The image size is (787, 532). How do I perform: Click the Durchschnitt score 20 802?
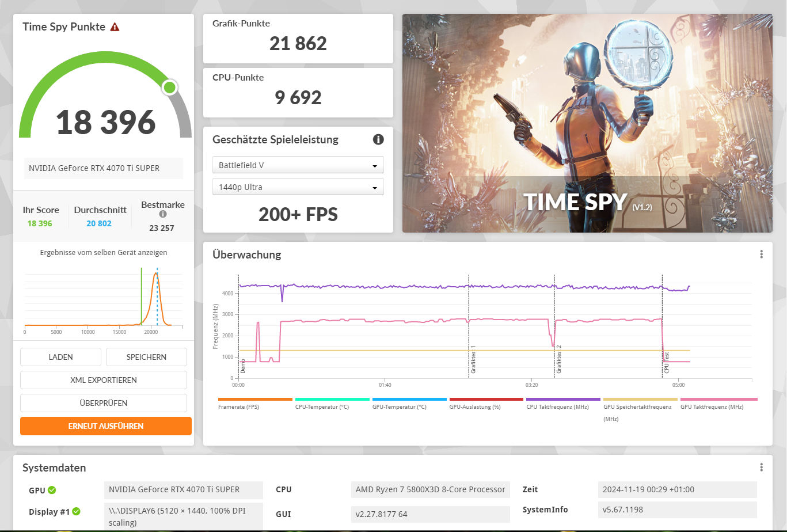pyautogui.click(x=99, y=223)
